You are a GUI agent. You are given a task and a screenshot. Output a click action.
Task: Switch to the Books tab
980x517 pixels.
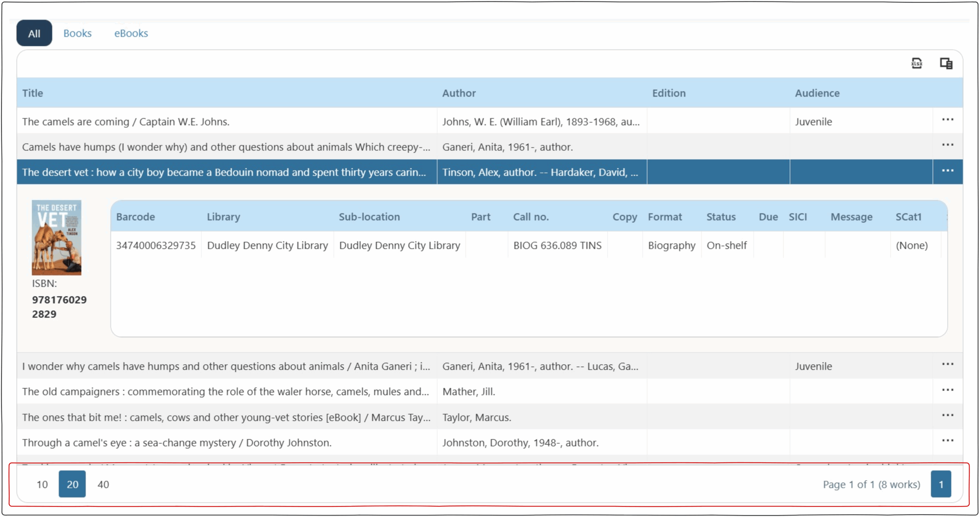click(x=77, y=33)
